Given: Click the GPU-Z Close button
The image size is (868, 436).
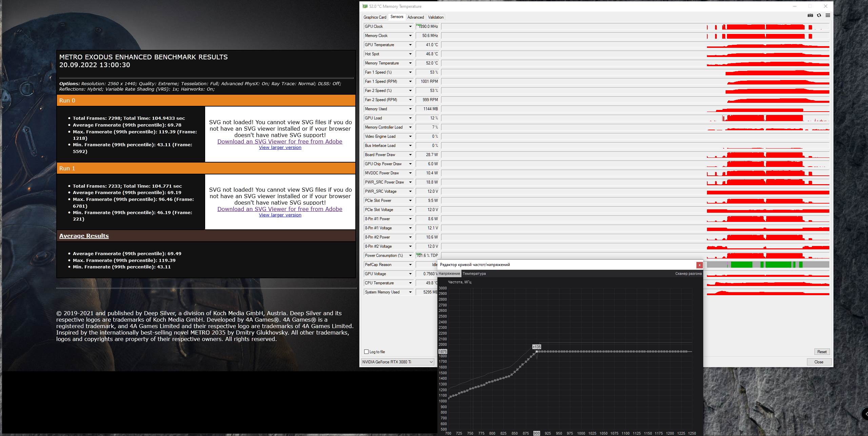Looking at the screenshot, I should [818, 362].
